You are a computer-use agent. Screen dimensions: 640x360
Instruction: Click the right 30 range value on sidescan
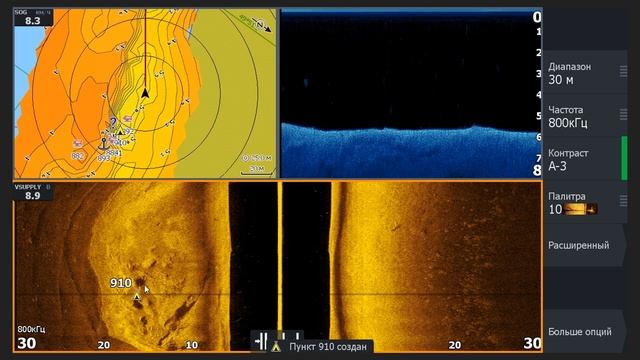tap(532, 343)
